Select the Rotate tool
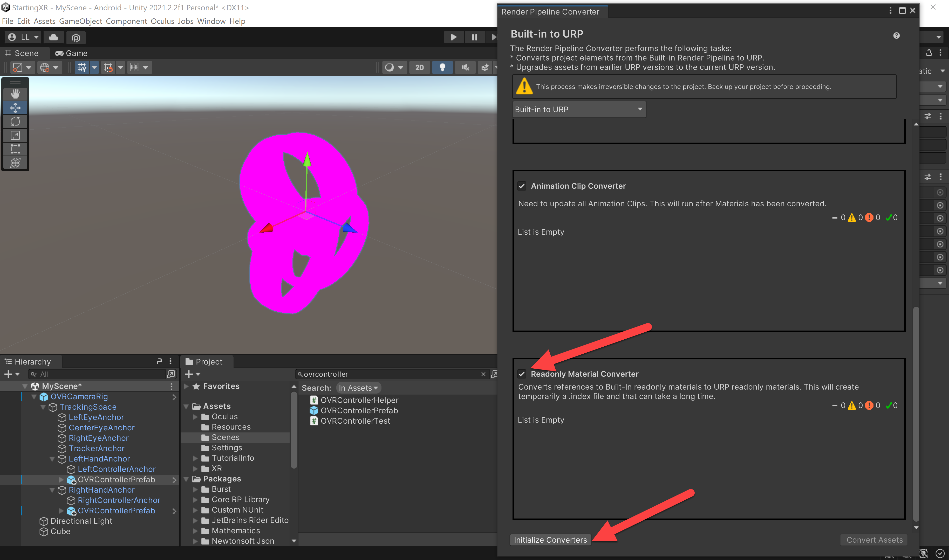 15,122
